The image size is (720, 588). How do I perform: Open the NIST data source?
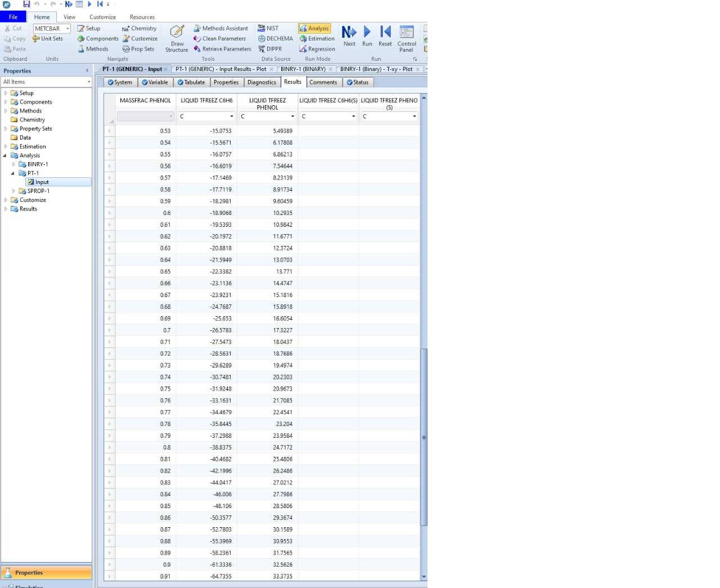268,28
